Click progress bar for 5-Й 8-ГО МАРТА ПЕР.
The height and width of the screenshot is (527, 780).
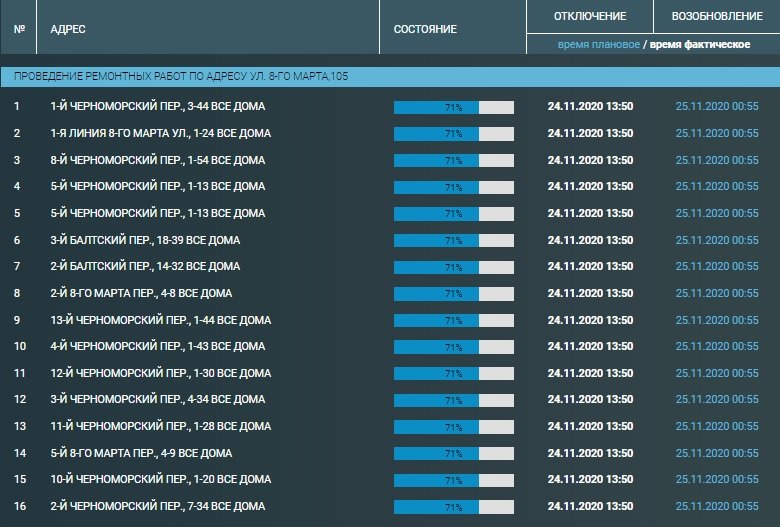tap(454, 453)
